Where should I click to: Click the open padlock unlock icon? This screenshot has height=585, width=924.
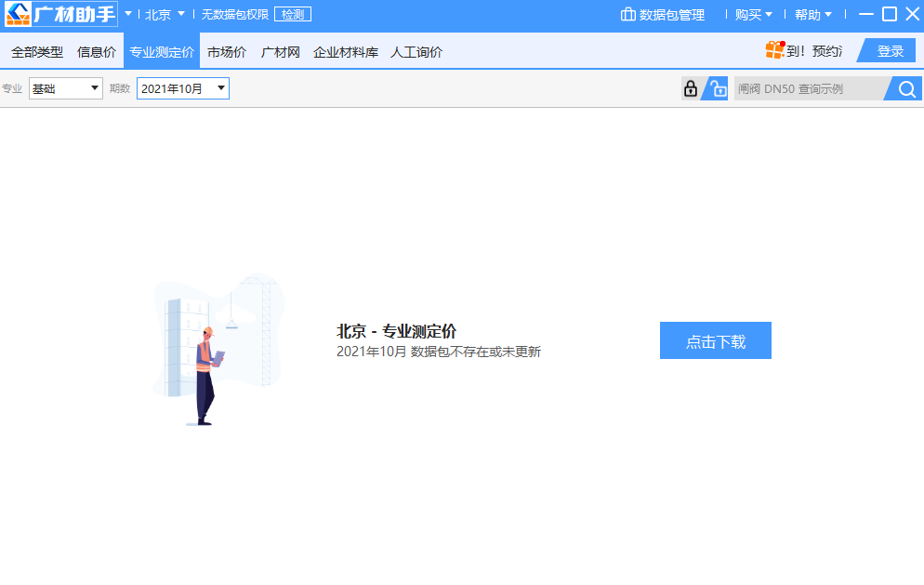[x=718, y=88]
